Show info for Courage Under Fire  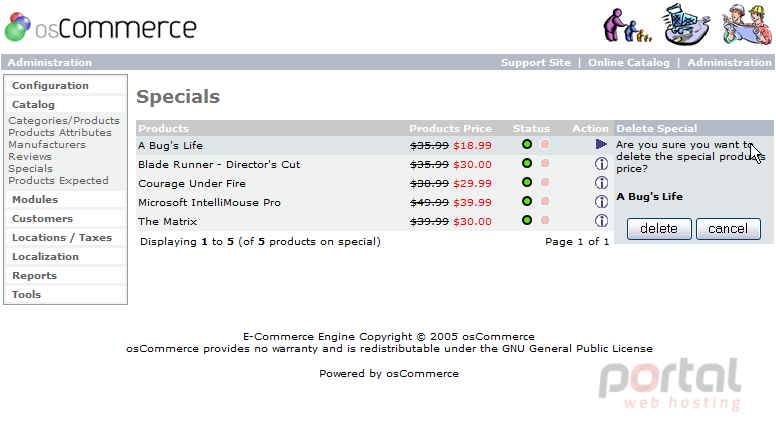coord(601,183)
